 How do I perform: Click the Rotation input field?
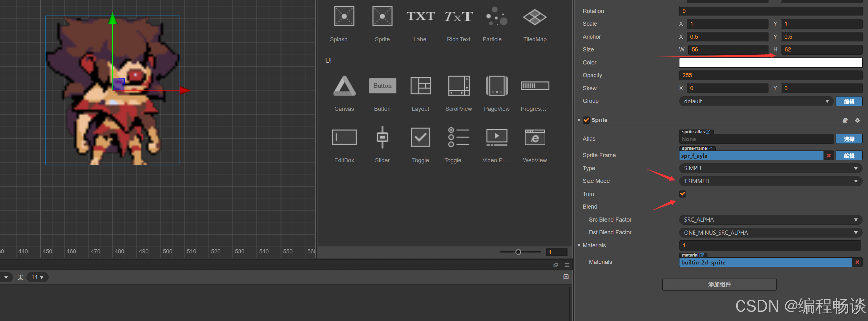[770, 11]
